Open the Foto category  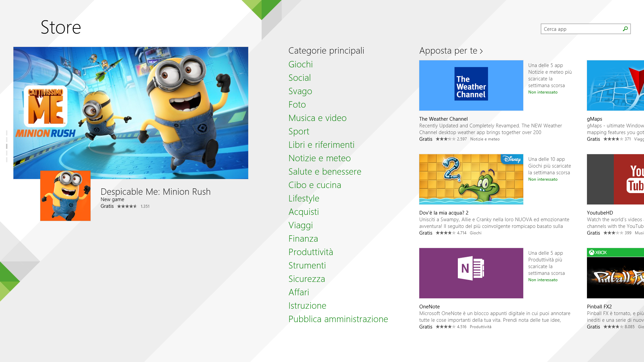(x=297, y=105)
